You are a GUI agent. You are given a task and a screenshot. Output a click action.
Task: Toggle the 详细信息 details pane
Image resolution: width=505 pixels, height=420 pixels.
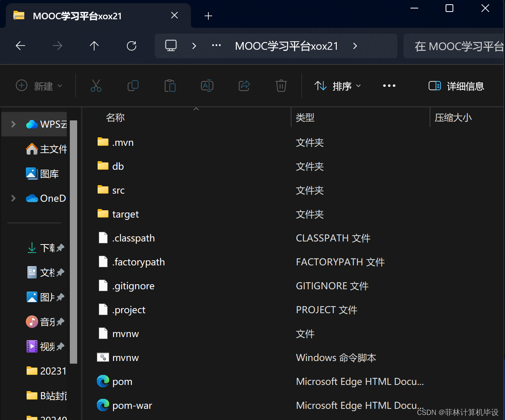pos(456,86)
